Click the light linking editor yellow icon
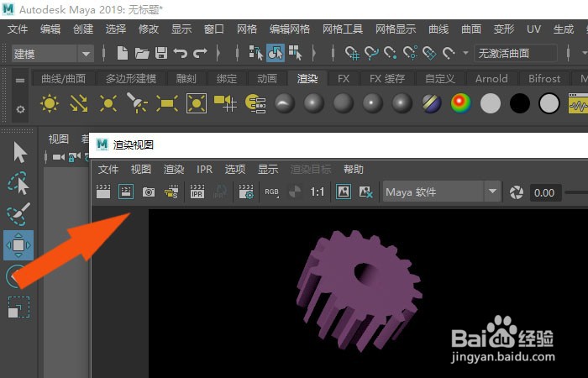Image resolution: width=588 pixels, height=378 pixels. pos(255,103)
